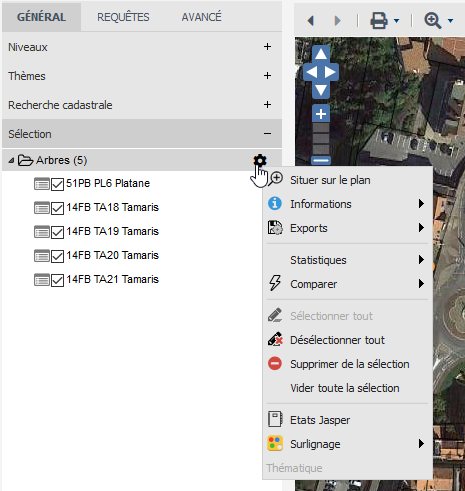465x491 pixels.
Task: Toggle the 51PB PL6 Platane checkbox
Action: (57, 184)
